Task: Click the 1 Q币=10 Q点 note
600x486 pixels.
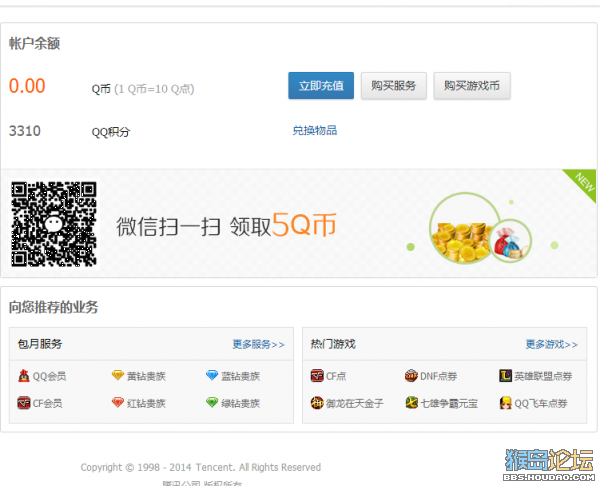Action: (154, 89)
